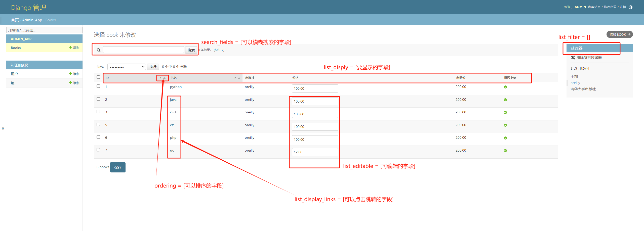Collapse the sidebar with the « arrow

(3, 128)
